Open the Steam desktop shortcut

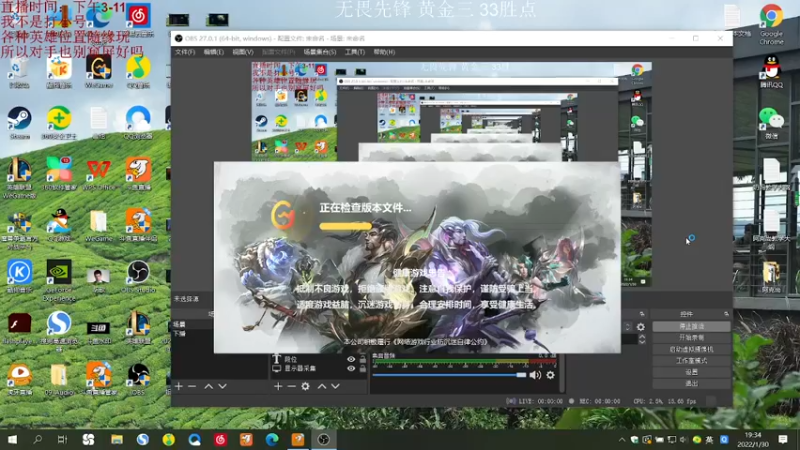point(19,123)
